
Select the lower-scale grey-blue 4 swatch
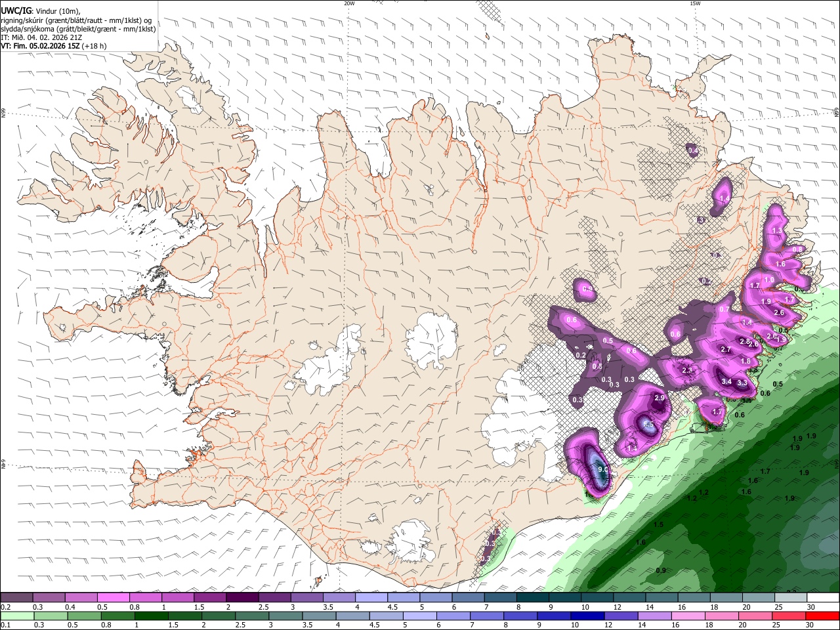(352, 616)
